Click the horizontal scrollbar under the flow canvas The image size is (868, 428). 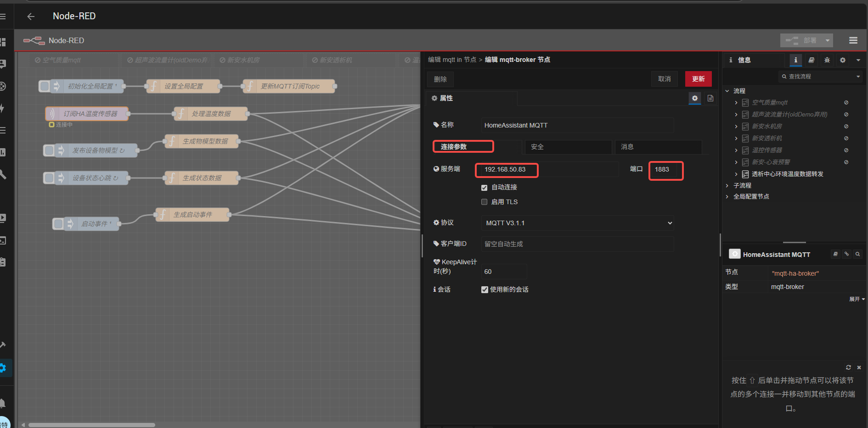coord(92,425)
